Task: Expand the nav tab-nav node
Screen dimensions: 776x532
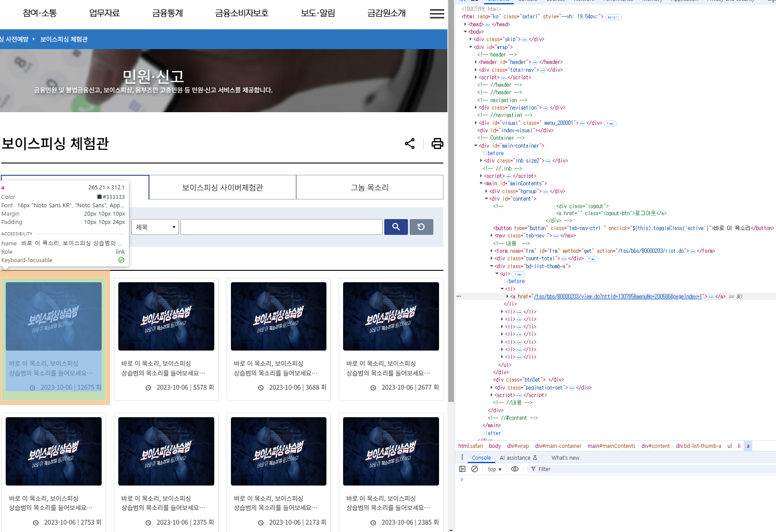Action: pos(492,235)
